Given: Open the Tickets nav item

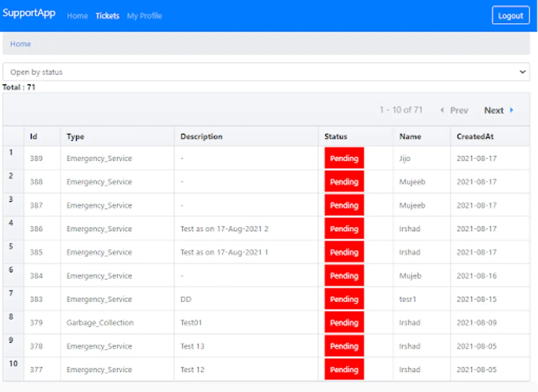Looking at the screenshot, I should pyautogui.click(x=108, y=16).
